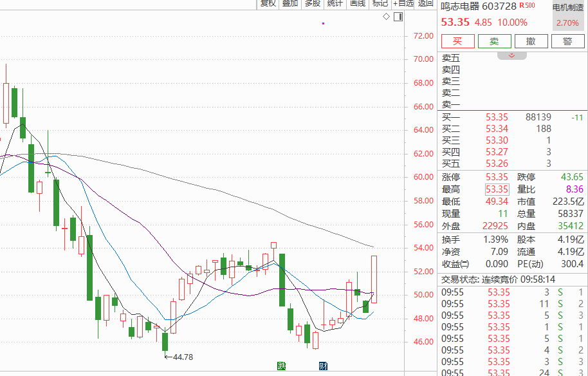Image resolution: width=588 pixels, height=376 pixels.
Task: Open the 统计 statistics tool
Action: pyautogui.click(x=335, y=4)
